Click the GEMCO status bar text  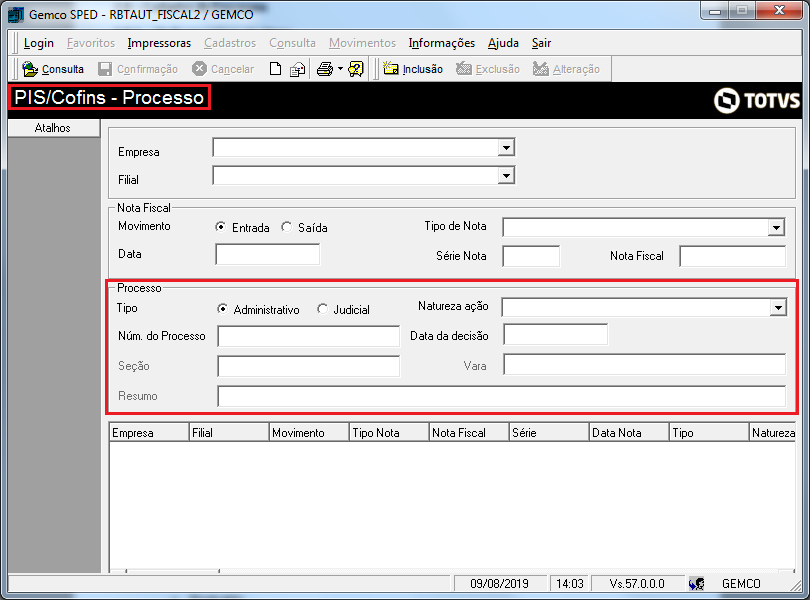pyautogui.click(x=741, y=584)
